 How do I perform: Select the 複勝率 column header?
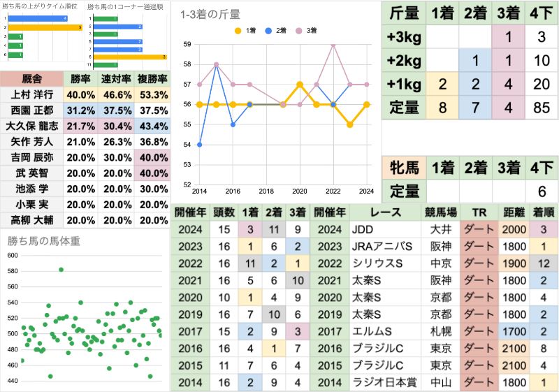[x=152, y=79]
